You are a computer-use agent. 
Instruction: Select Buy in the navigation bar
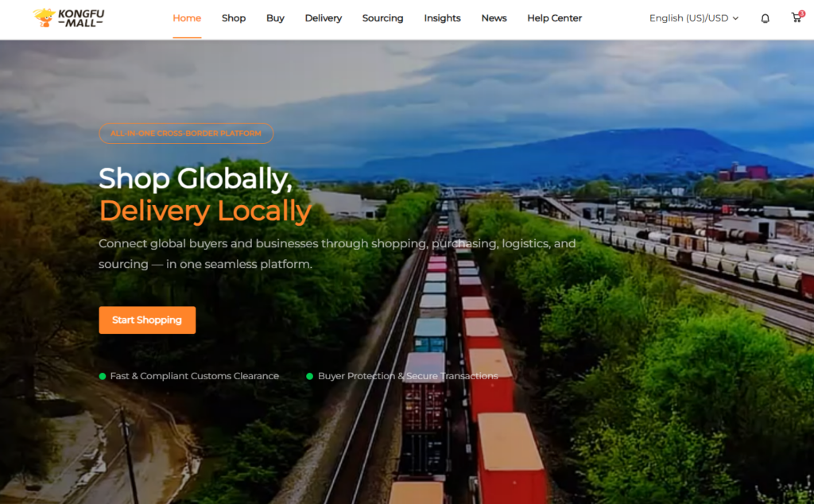click(x=275, y=18)
